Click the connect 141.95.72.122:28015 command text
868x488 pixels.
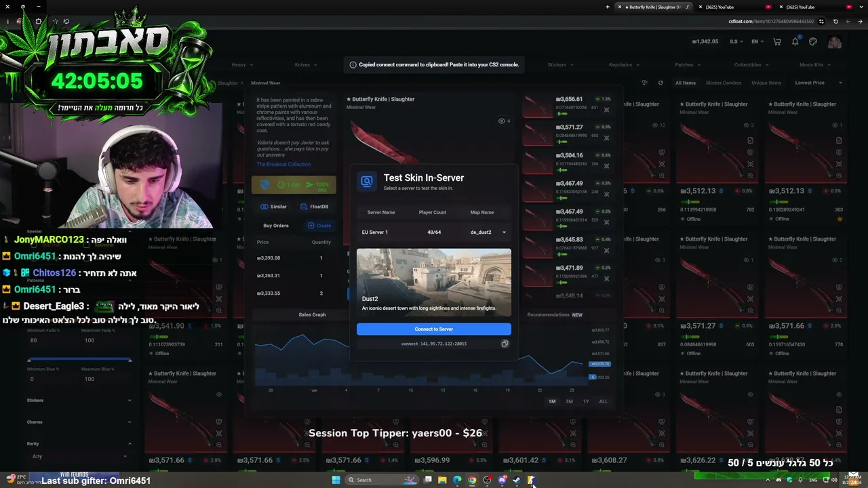click(x=434, y=344)
